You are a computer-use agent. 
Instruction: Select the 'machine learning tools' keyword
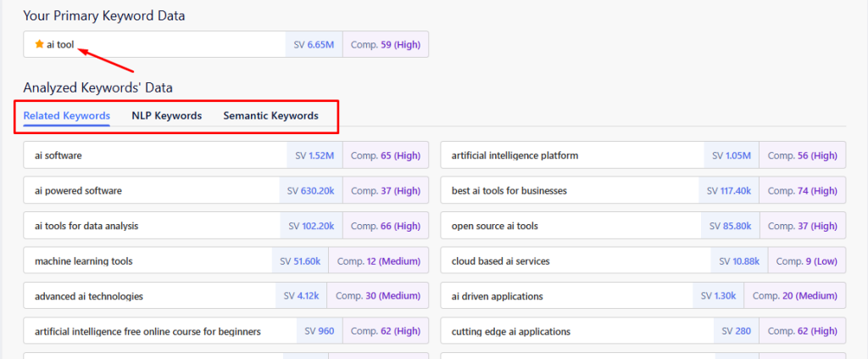83,261
